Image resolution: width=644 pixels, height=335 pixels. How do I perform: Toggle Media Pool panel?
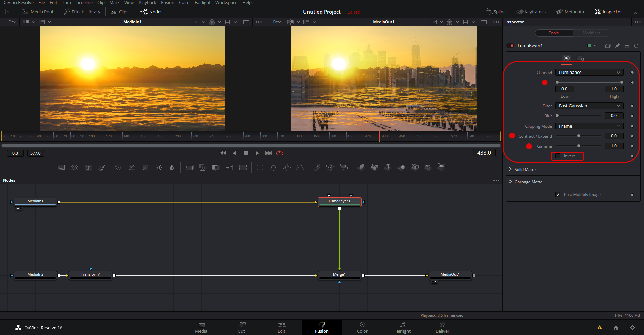coord(38,12)
